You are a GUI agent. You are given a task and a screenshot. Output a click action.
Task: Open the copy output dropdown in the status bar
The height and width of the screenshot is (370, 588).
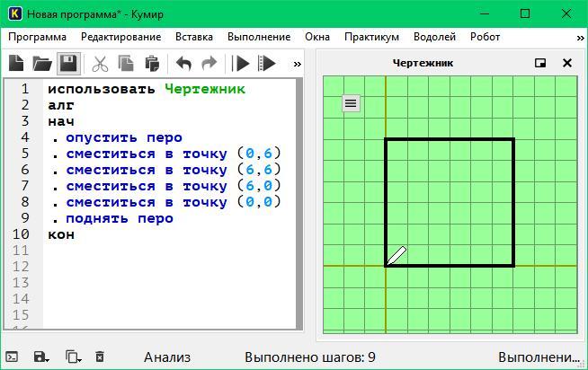tap(73, 357)
